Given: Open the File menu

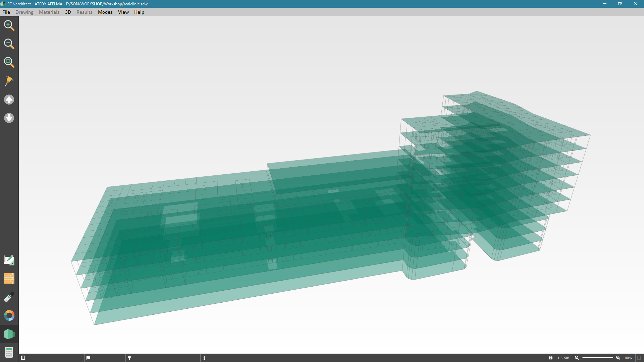Looking at the screenshot, I should 6,12.
